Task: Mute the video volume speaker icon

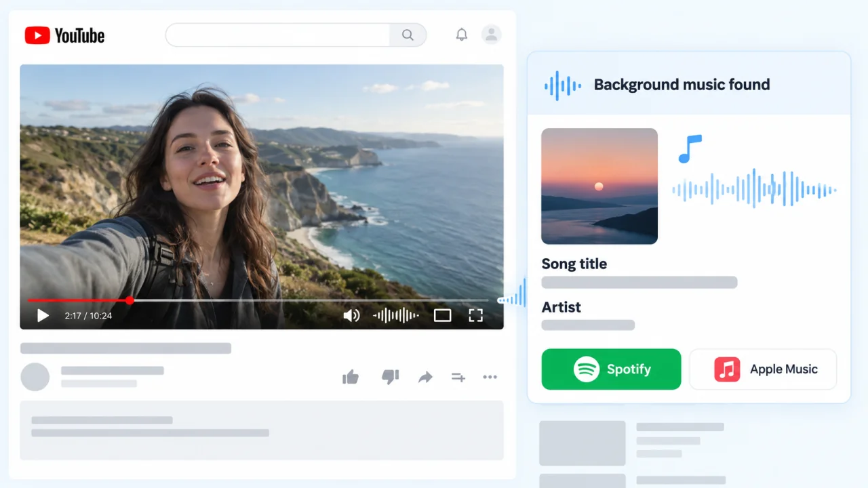Action: [351, 315]
